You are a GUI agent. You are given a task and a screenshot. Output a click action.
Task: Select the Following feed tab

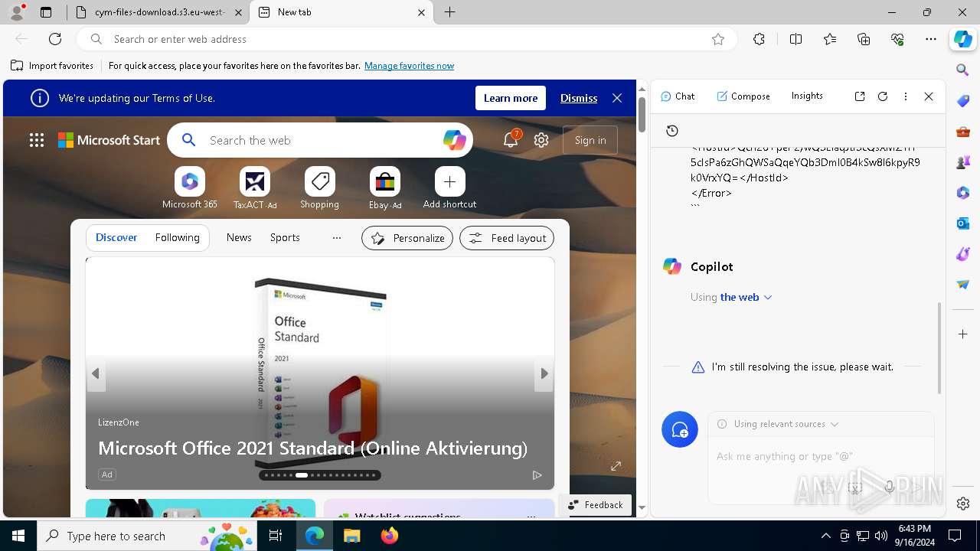click(x=178, y=238)
